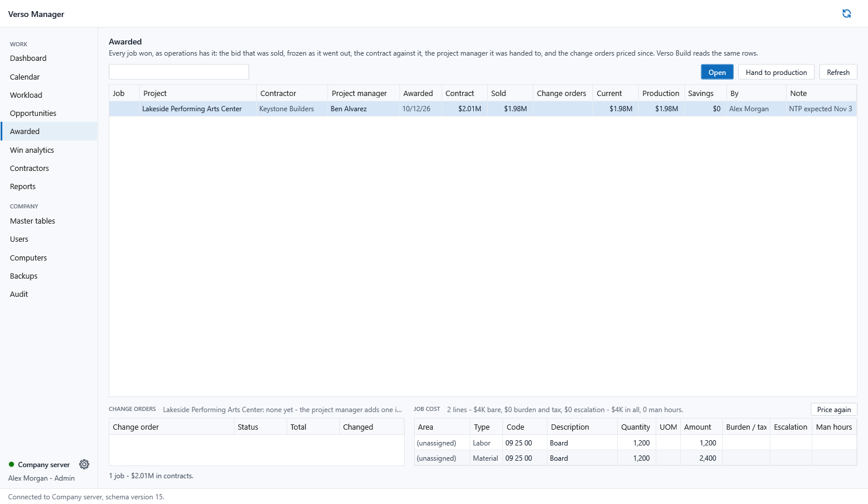Open Reports in sidebar
This screenshot has height=504, width=868.
pyautogui.click(x=49, y=186)
